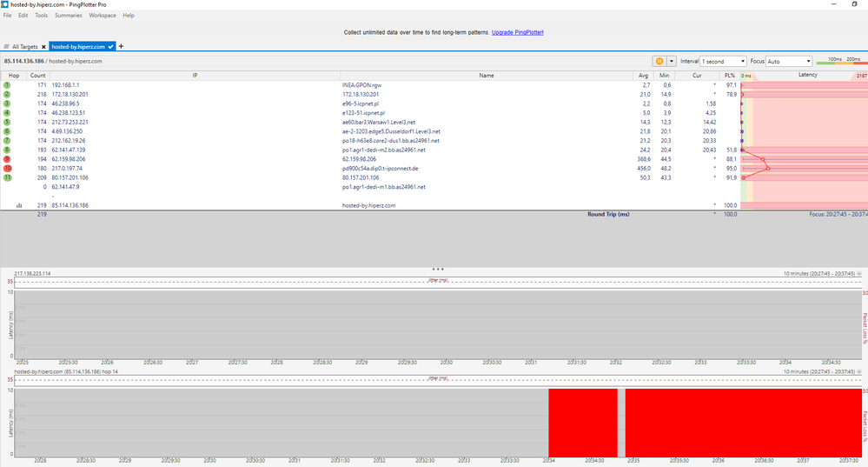Viewport: 868px width, 467px height.
Task: Follow the Upgrade PingPlotter! link
Action: (x=518, y=33)
